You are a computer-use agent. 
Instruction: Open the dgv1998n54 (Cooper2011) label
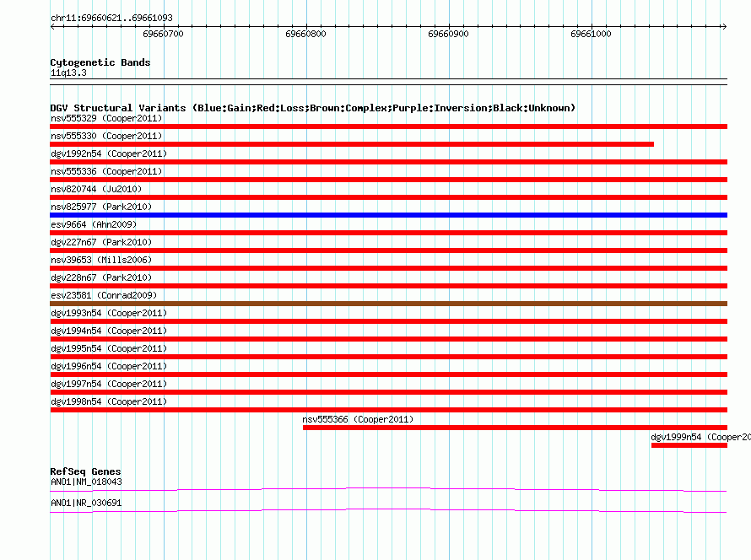[109, 401]
